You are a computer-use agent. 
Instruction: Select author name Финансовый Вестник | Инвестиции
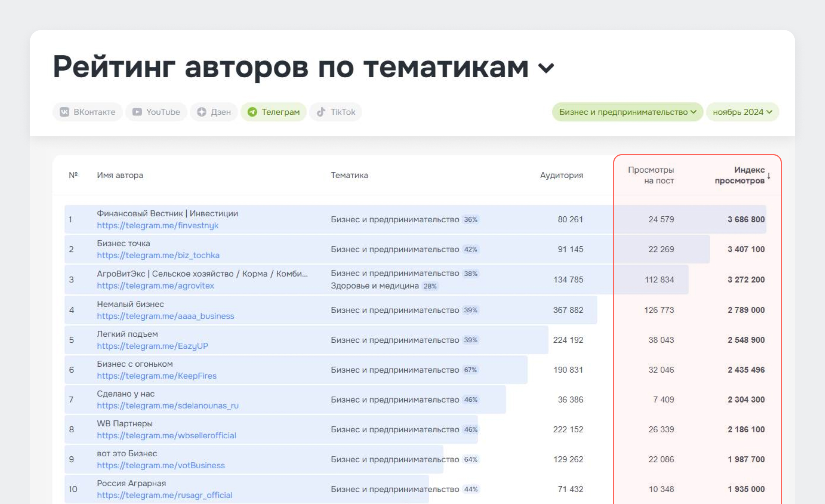(167, 213)
